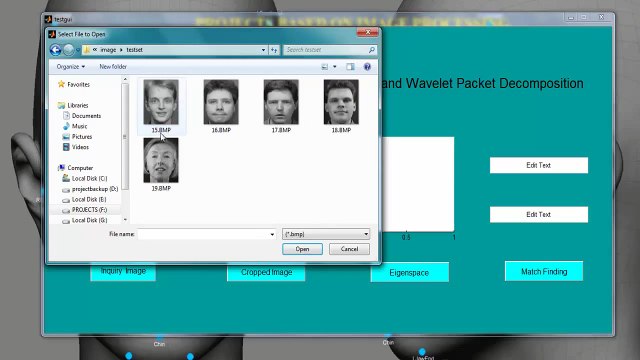640x360 pixels.
Task: Select Computer in the navigation pane
Action: point(80,168)
